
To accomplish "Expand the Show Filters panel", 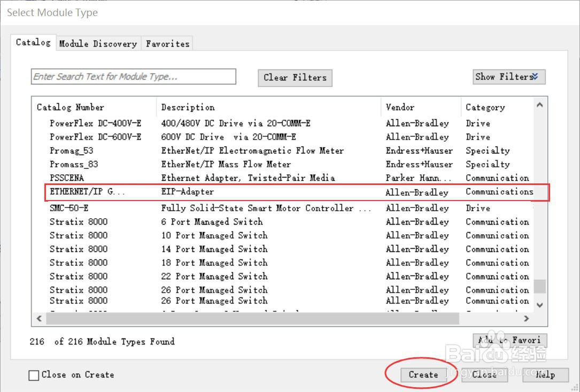I will point(508,76).
